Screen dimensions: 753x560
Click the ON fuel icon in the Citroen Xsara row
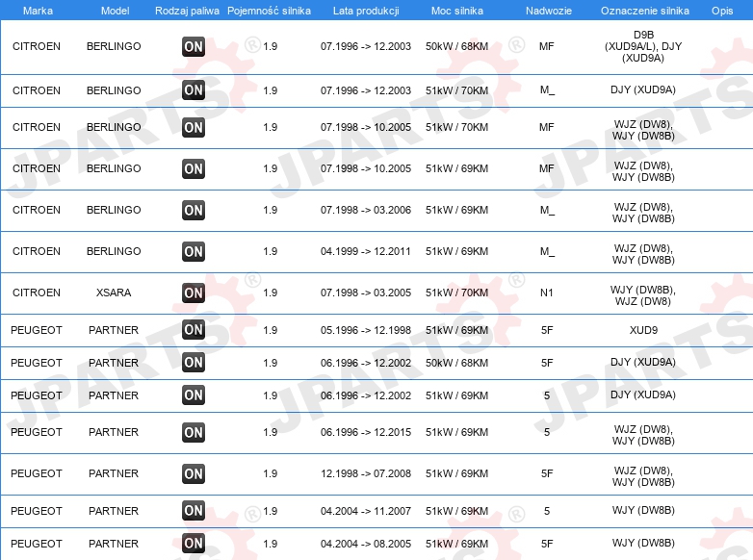point(194,293)
